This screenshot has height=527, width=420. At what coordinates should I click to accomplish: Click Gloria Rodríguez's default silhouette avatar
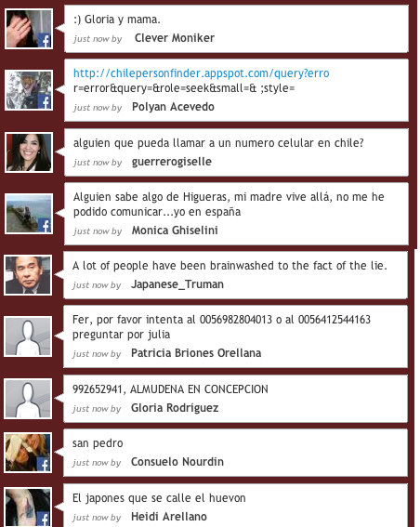coord(28,399)
